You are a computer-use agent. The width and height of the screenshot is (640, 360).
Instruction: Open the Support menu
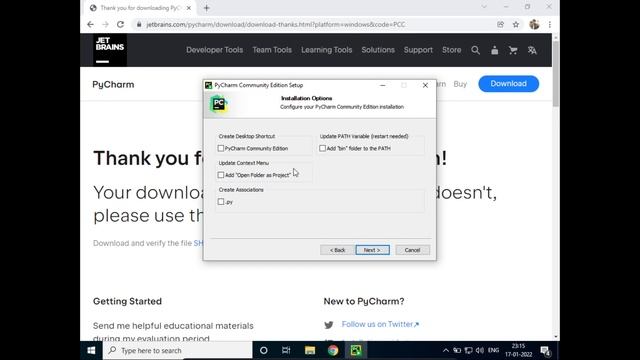[418, 50]
